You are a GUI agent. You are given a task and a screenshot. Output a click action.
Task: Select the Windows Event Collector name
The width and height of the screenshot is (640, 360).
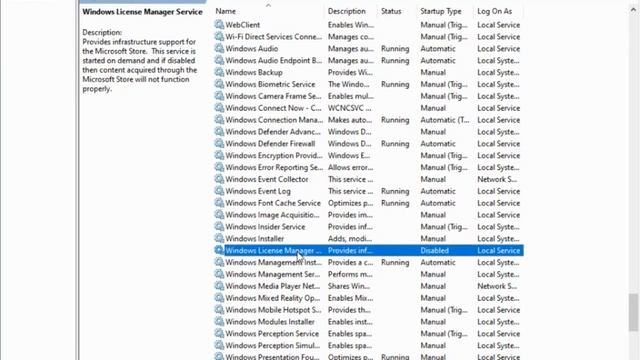267,179
